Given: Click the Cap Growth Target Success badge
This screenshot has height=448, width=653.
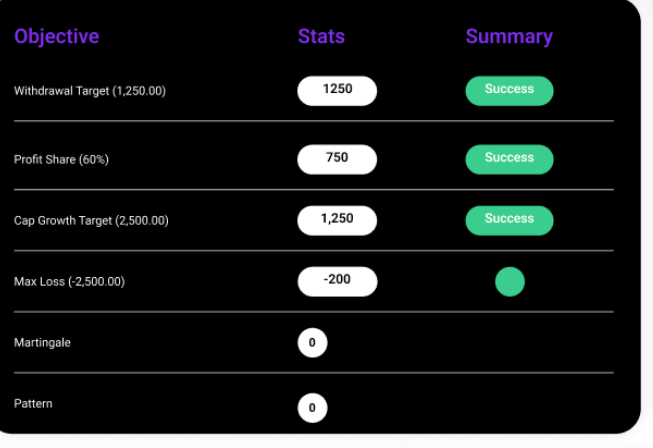Looking at the screenshot, I should click(509, 220).
